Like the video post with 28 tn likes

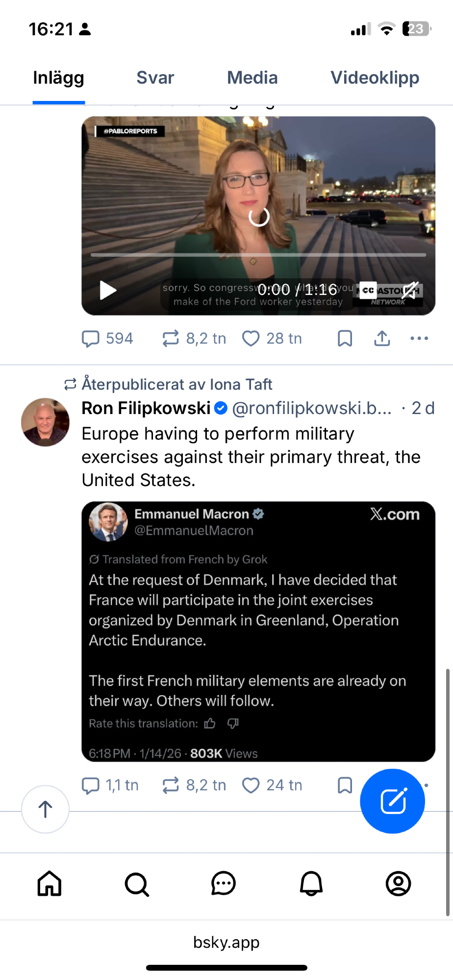click(x=251, y=338)
